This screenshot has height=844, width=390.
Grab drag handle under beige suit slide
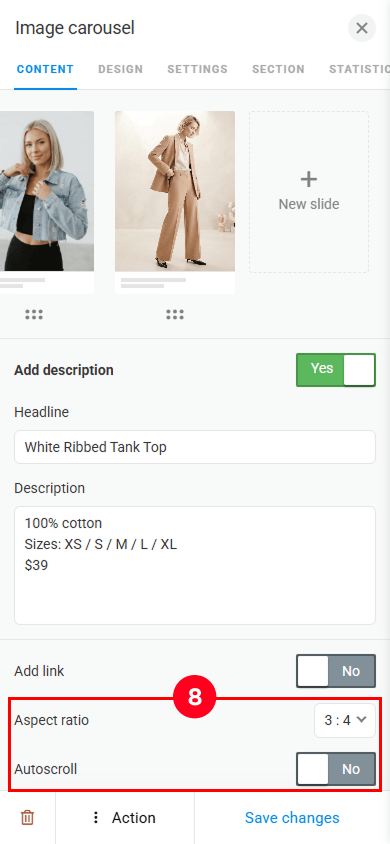click(175, 315)
